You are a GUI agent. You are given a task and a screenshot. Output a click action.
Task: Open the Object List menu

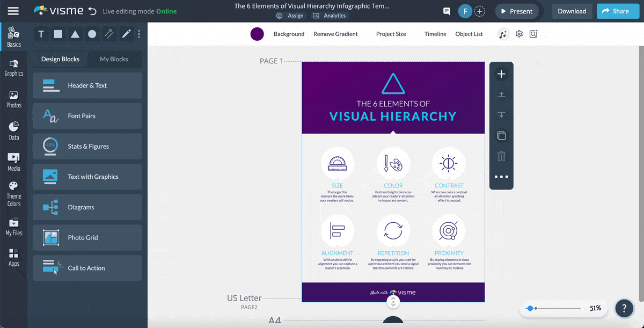tap(469, 34)
